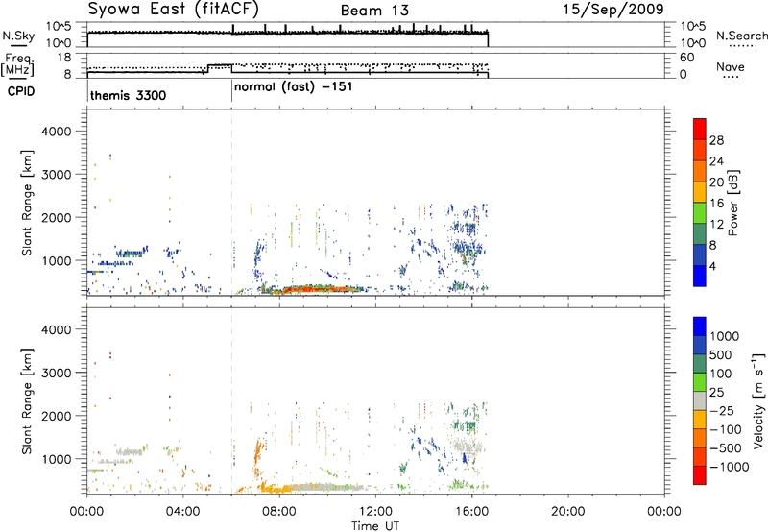The image size is (768, 532).
Task: Click the 'Velocity [m s-1]' colorbar label
Action: (758, 400)
